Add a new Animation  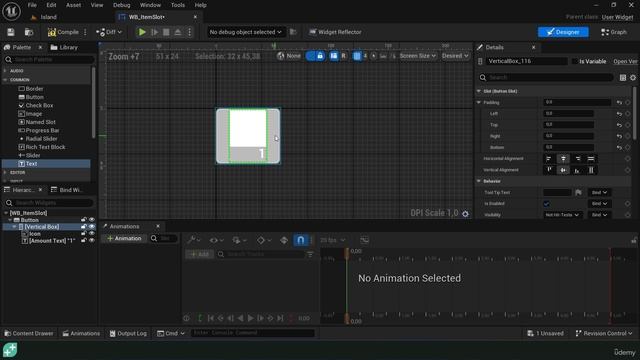pyautogui.click(x=124, y=238)
